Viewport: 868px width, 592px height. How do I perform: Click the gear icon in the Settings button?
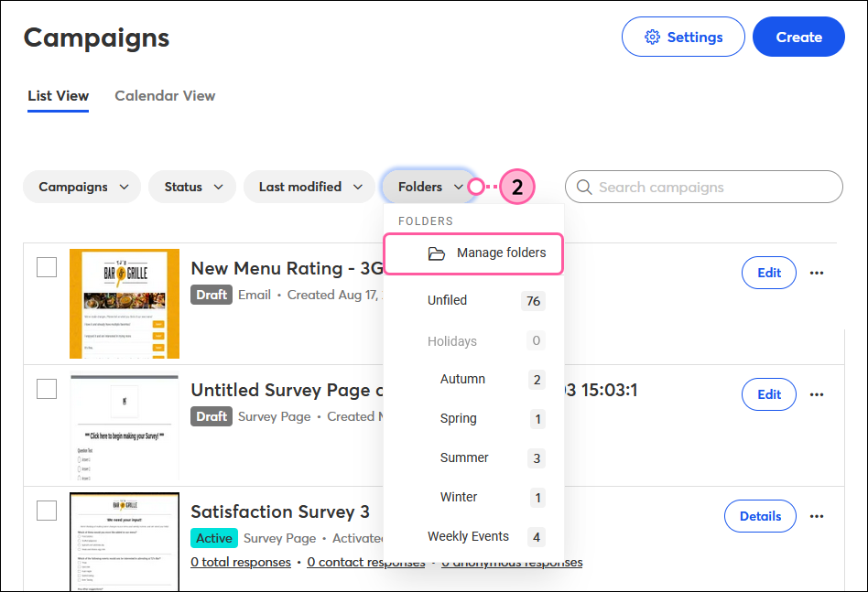652,38
